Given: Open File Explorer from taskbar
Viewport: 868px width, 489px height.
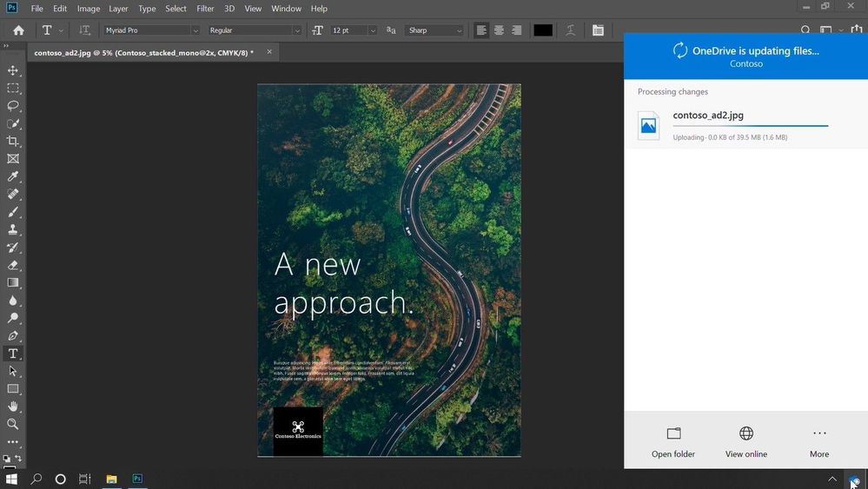Looking at the screenshot, I should (111, 479).
